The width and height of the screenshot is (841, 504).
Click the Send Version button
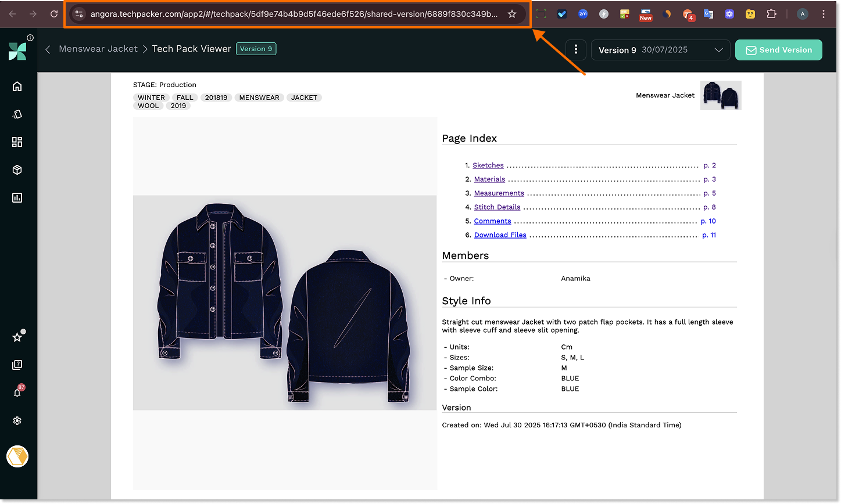tap(778, 50)
